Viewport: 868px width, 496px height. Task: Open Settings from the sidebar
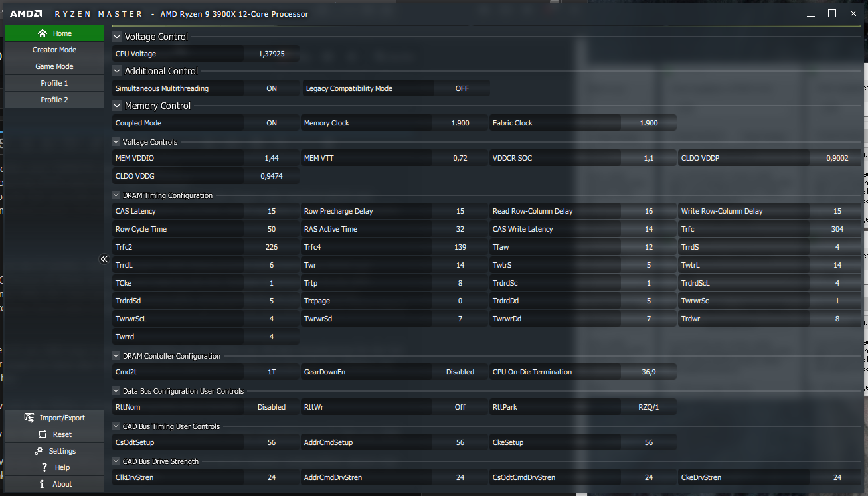(54, 451)
